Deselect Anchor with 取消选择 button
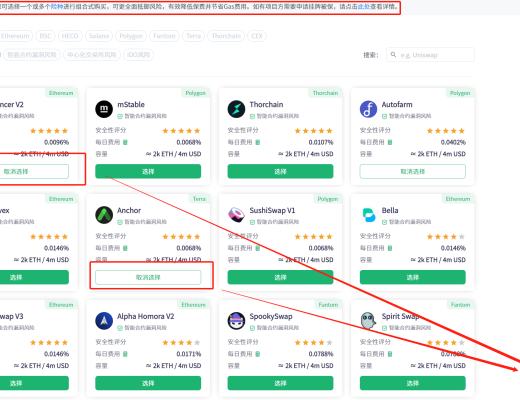 click(x=148, y=277)
